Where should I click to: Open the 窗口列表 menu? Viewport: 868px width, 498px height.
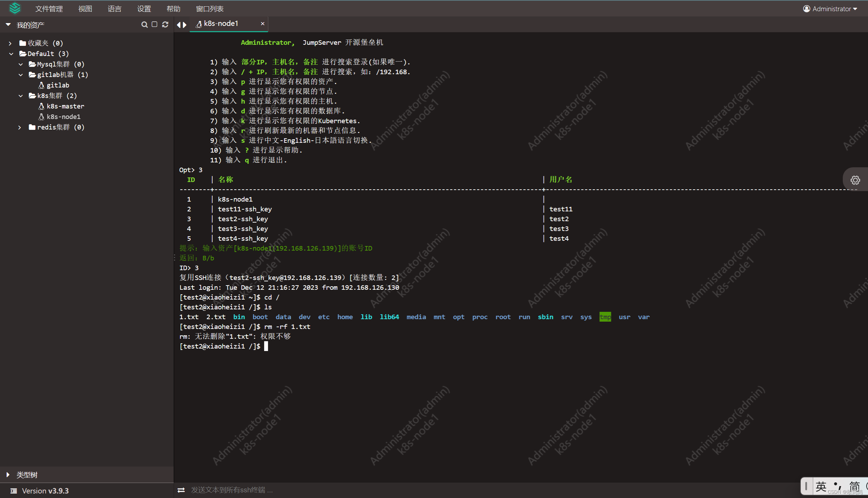(x=209, y=9)
